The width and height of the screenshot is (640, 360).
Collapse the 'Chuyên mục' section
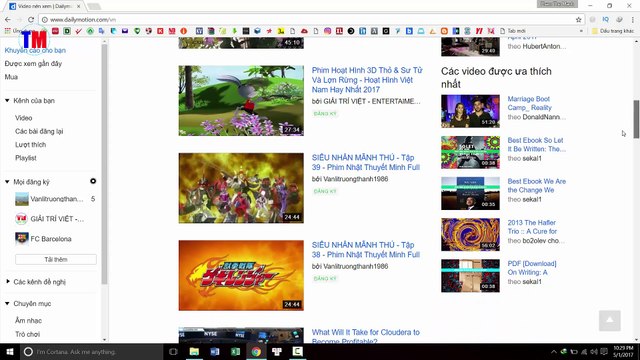click(x=7, y=304)
